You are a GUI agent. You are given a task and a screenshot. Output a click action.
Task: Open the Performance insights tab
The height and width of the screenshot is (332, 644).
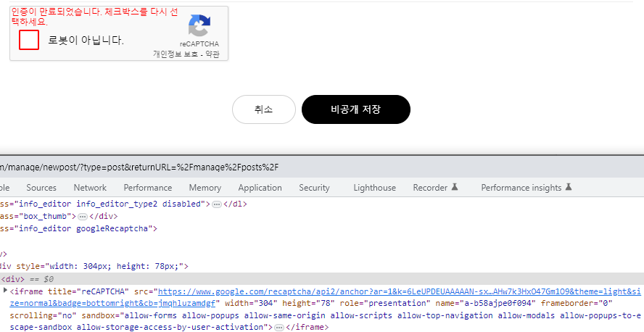(526, 188)
